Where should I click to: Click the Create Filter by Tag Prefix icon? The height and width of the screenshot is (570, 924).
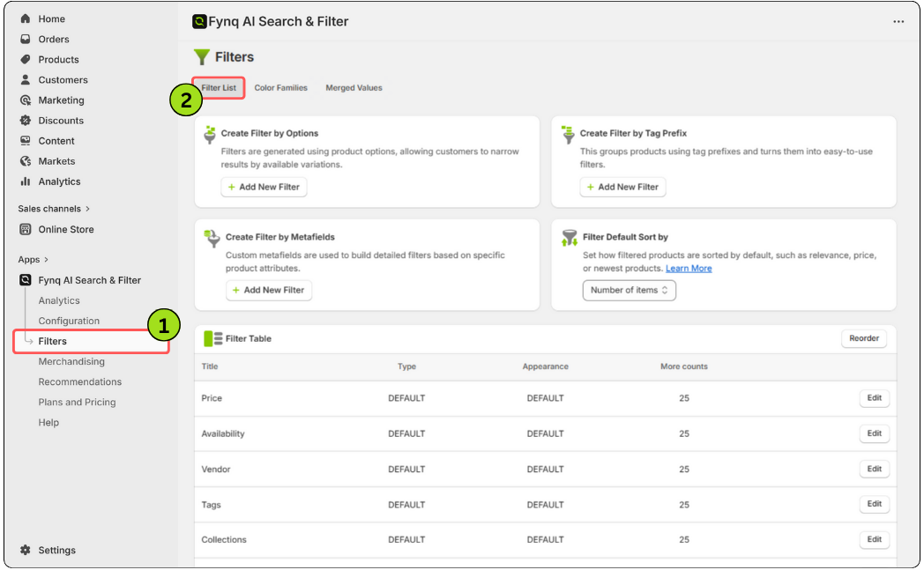pyautogui.click(x=568, y=134)
